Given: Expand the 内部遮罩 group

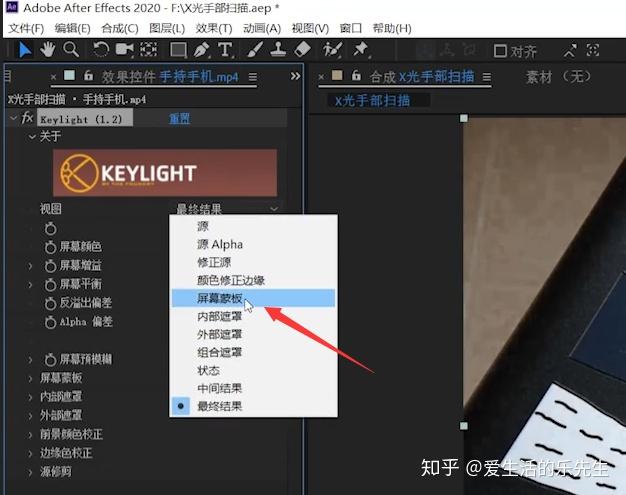Looking at the screenshot, I should 30,397.
